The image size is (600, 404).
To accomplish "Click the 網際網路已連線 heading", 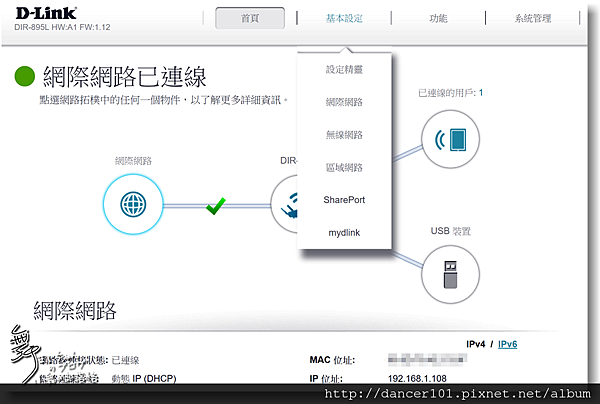I will [125, 77].
